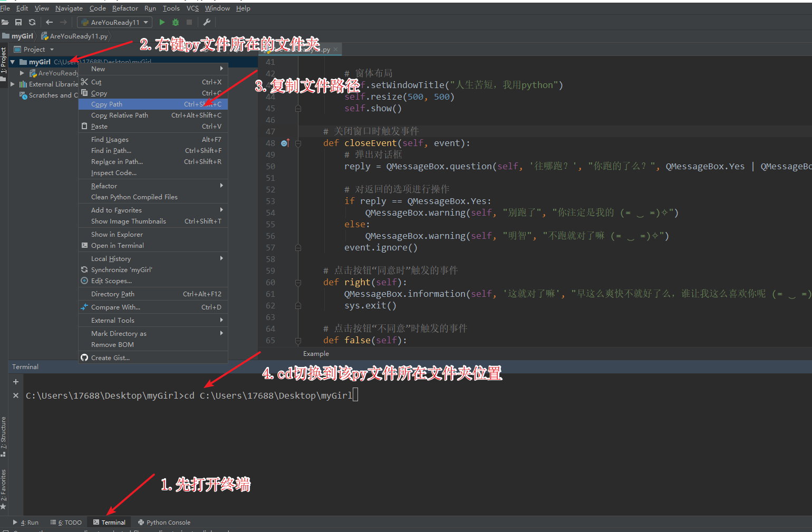812x532 pixels.
Task: Expand the AreYouReady file node
Action: pyautogui.click(x=22, y=73)
